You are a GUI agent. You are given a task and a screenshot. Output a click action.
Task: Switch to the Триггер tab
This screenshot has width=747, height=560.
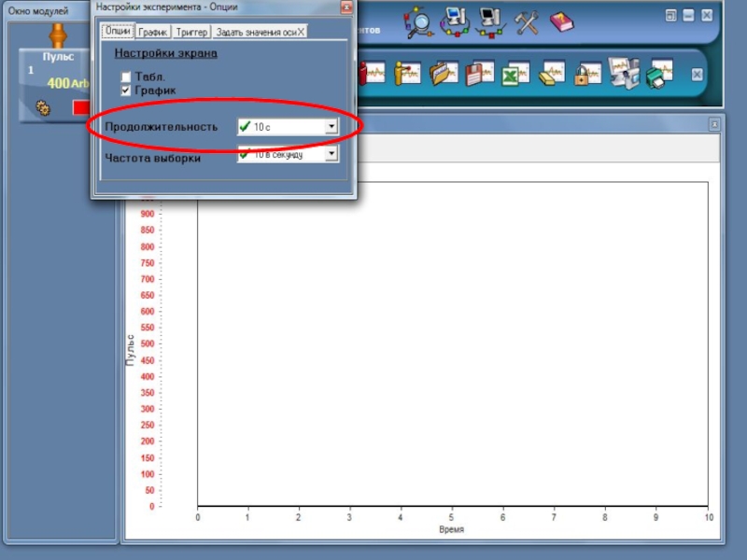pyautogui.click(x=191, y=32)
